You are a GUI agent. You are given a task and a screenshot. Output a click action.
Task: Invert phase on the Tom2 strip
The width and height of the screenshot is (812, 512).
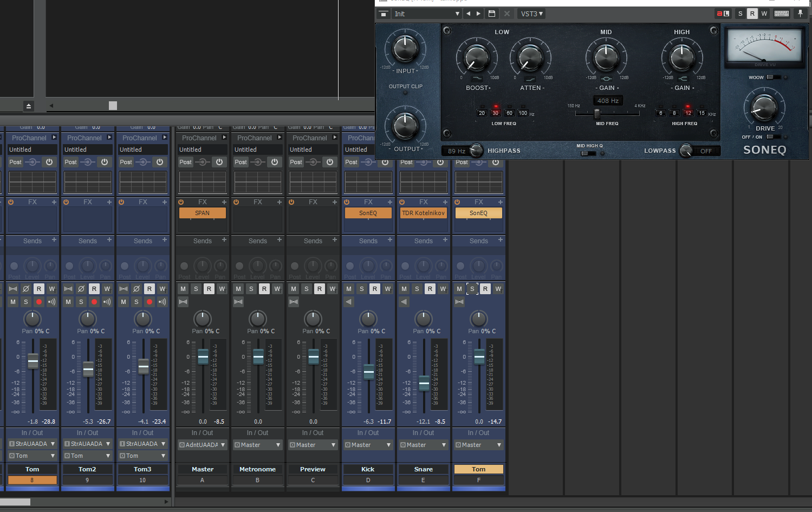tap(81, 289)
